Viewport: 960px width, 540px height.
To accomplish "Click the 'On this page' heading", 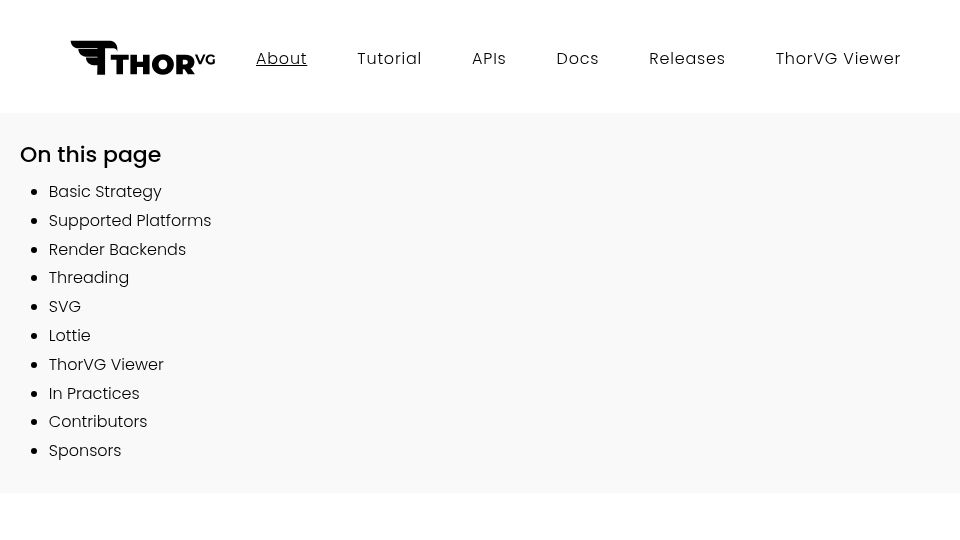I will [x=91, y=155].
